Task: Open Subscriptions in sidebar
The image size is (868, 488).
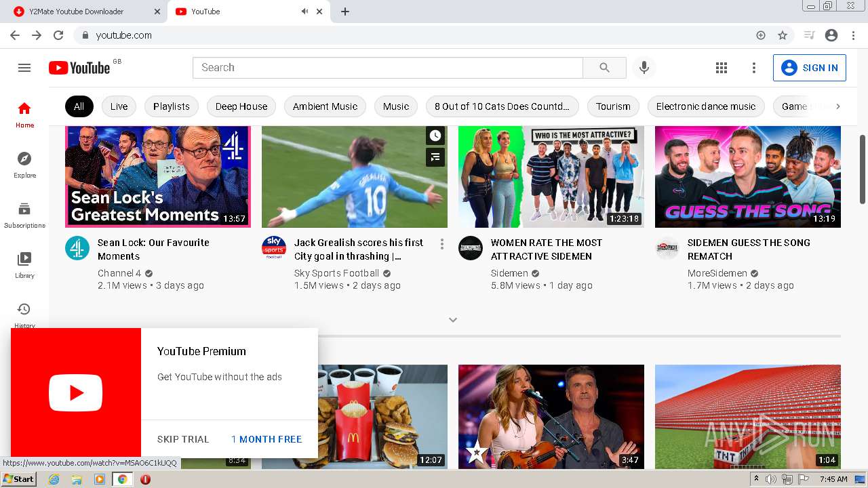Action: (x=24, y=215)
